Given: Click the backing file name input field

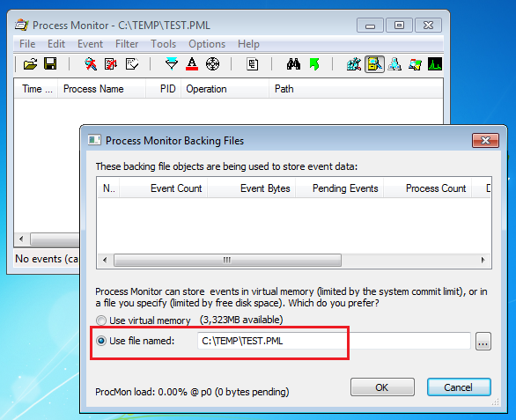Looking at the screenshot, I should [x=334, y=341].
